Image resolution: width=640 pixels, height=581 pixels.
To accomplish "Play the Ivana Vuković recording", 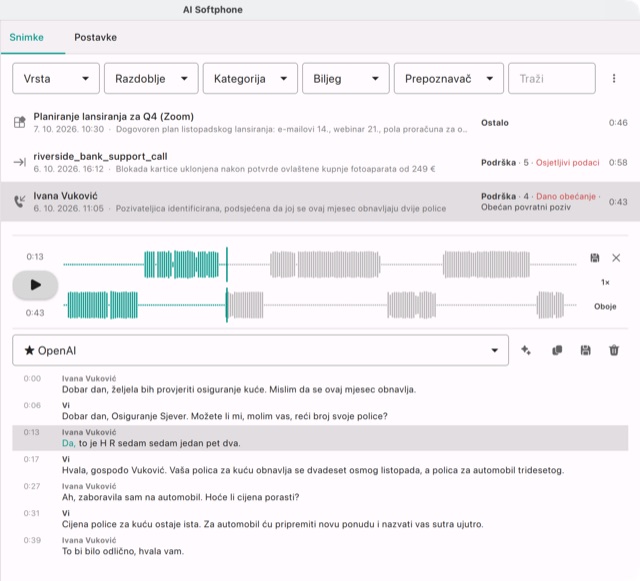I will [x=36, y=285].
